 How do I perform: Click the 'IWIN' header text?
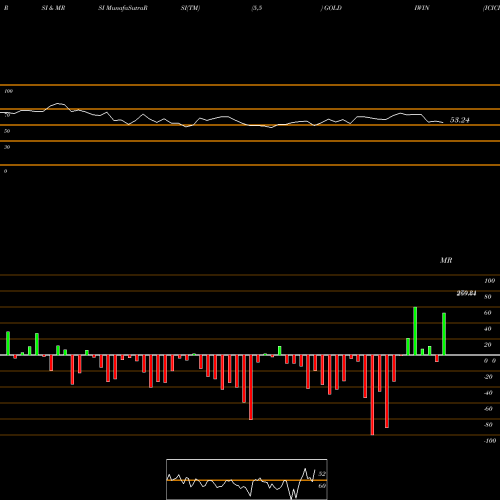point(422,8)
